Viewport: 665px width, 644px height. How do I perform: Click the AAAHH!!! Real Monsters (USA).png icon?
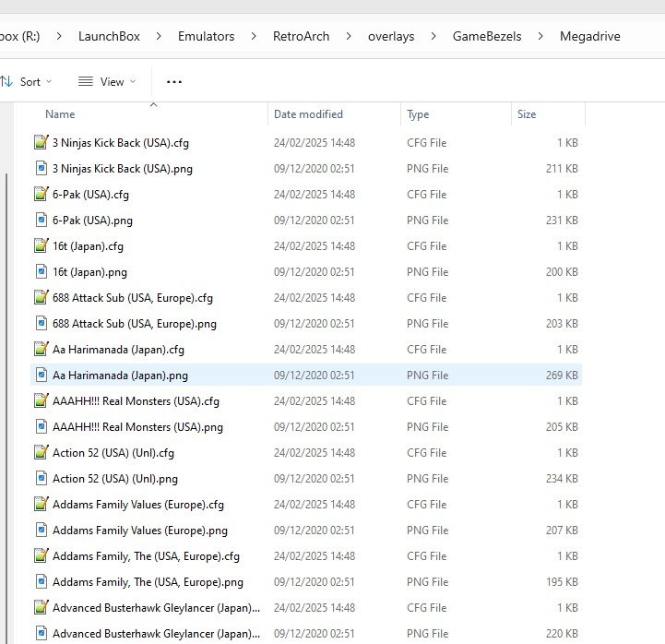click(x=42, y=427)
